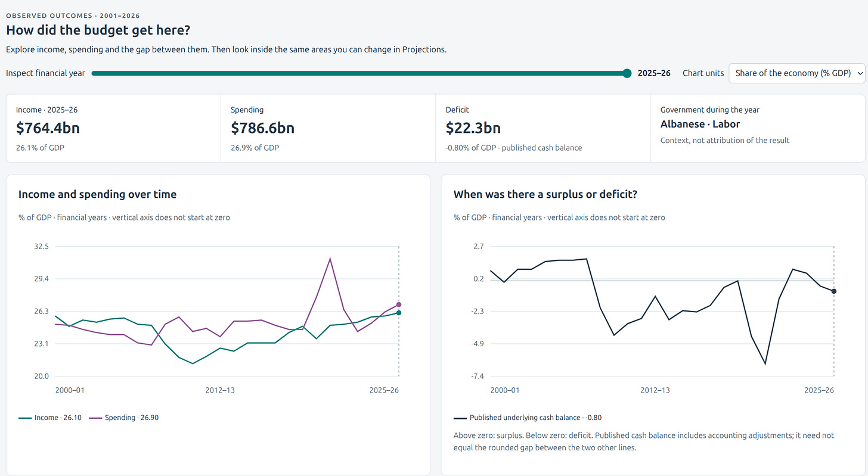Screen dimensions: 868x476
Task: Click the '$786.6bn' spending figure
Action: tap(262, 128)
